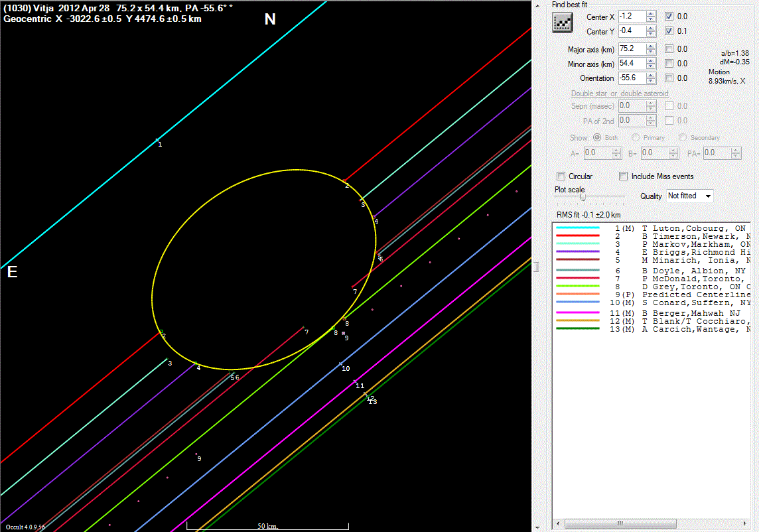Select observer row B Timerson, Newark
The image size is (759, 532).
click(x=652, y=236)
